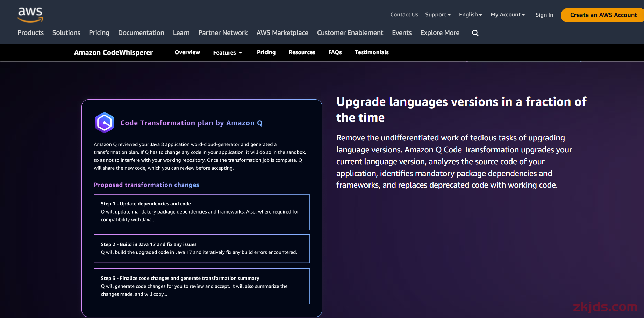The image size is (644, 318).
Task: Click 'Proposed transformation changes' heading
Action: (146, 185)
